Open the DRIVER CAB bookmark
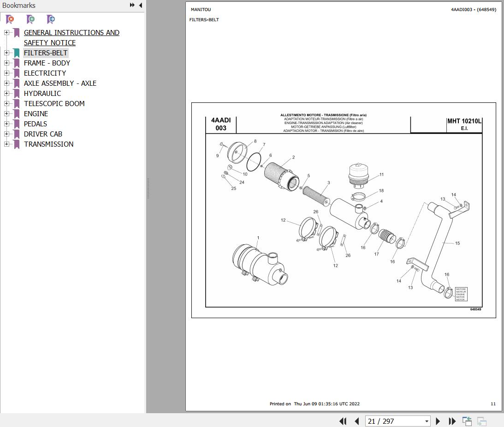 pyautogui.click(x=43, y=134)
